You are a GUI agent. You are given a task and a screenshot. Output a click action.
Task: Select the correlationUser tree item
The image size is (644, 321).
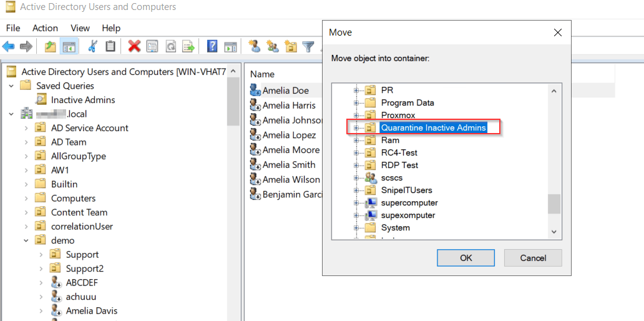pos(82,227)
